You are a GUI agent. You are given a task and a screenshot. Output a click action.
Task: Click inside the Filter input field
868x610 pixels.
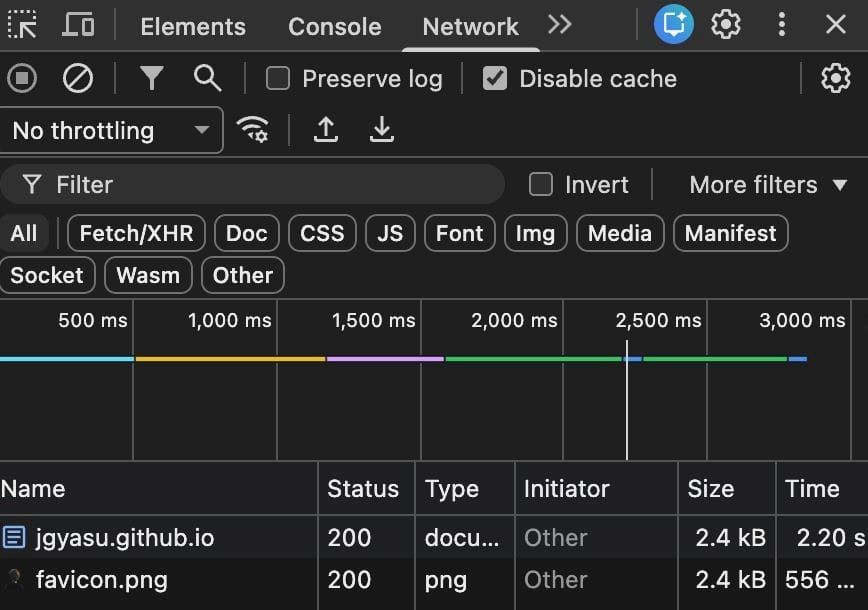[250, 184]
